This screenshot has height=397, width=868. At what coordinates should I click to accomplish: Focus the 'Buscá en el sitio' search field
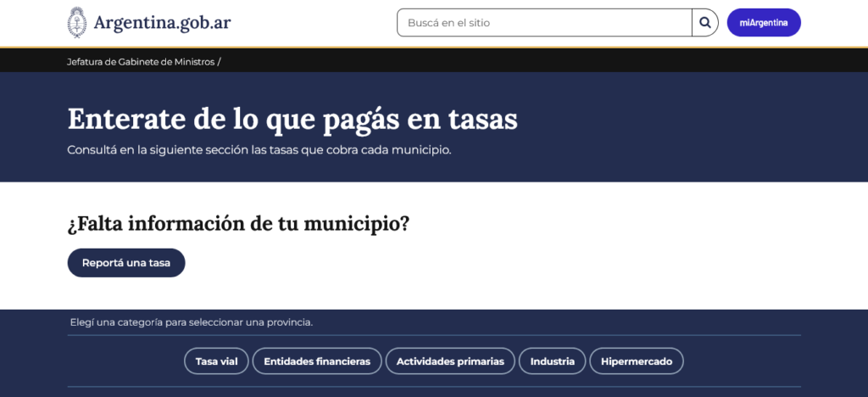tap(544, 23)
